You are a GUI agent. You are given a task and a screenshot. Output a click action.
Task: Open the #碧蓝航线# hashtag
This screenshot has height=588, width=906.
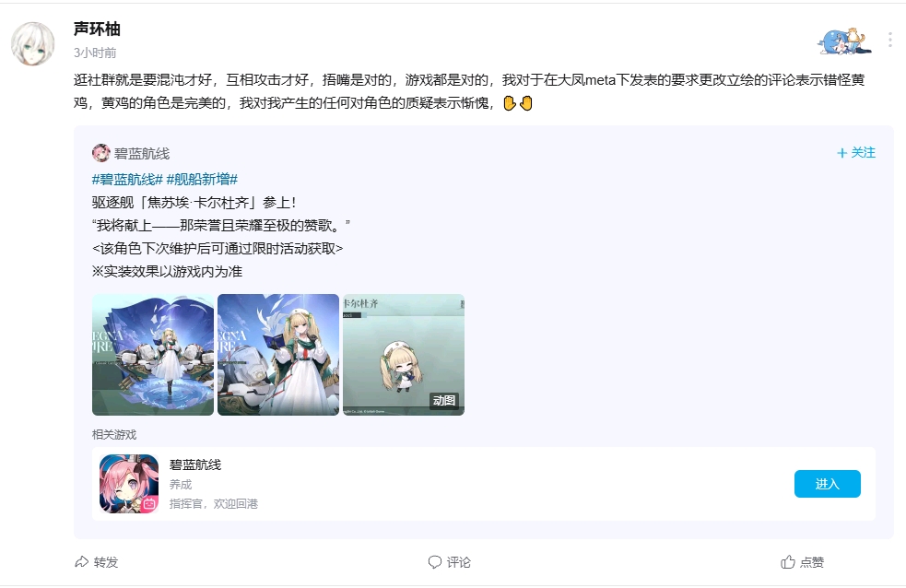[x=128, y=180]
